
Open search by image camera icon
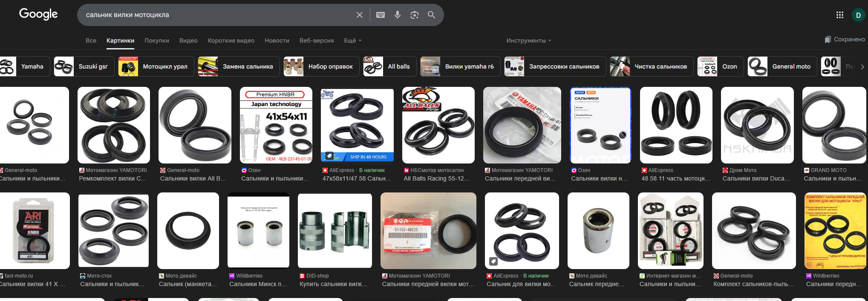414,15
